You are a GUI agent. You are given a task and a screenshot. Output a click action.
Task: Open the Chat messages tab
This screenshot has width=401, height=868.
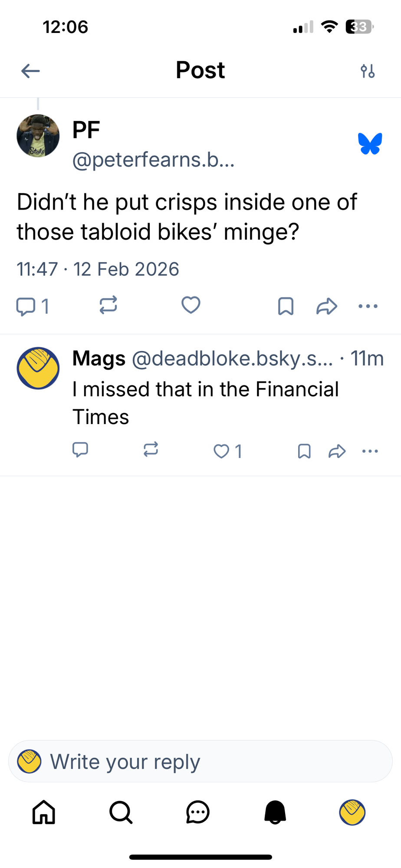[198, 812]
